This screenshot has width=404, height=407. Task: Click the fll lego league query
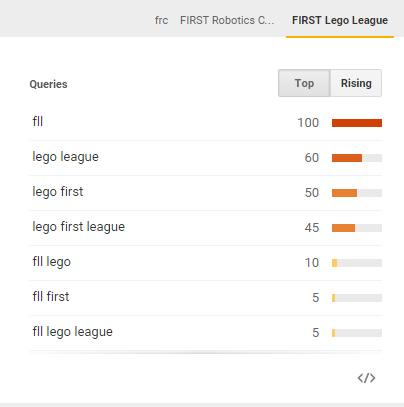coord(72,332)
